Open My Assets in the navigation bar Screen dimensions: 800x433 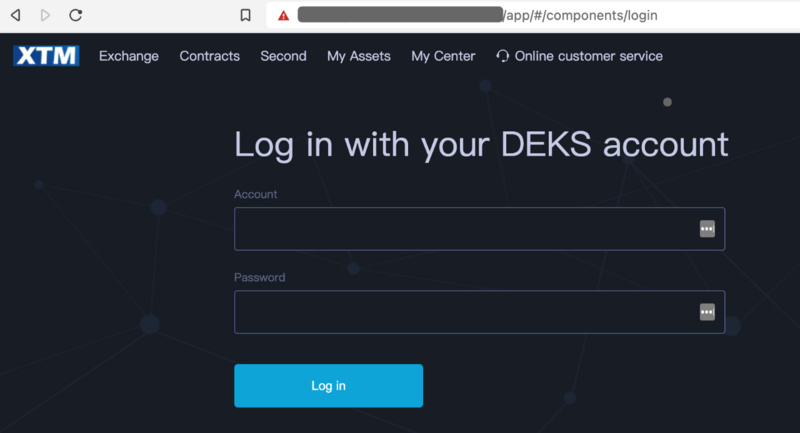358,56
